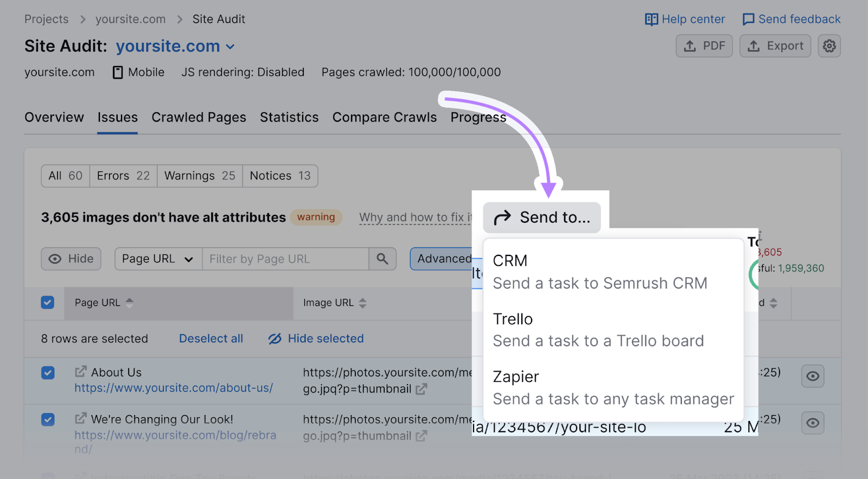Filter issues by Notices 13
The image size is (868, 479).
pos(280,176)
